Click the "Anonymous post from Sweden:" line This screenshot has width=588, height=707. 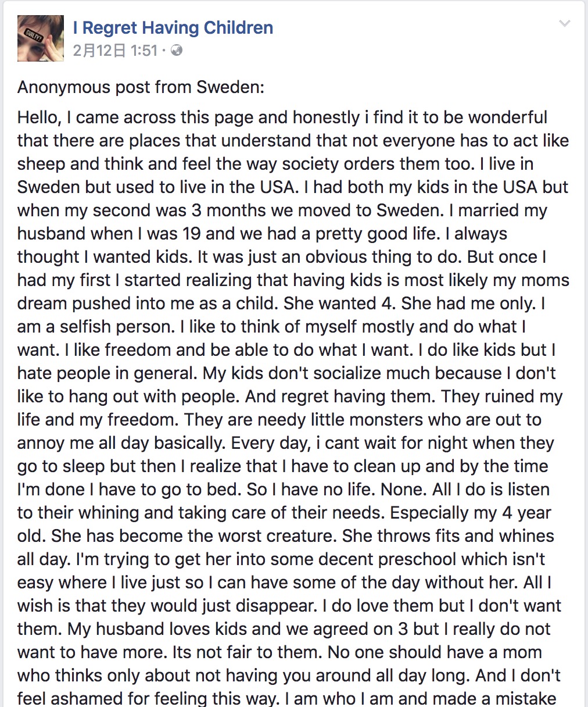point(141,87)
